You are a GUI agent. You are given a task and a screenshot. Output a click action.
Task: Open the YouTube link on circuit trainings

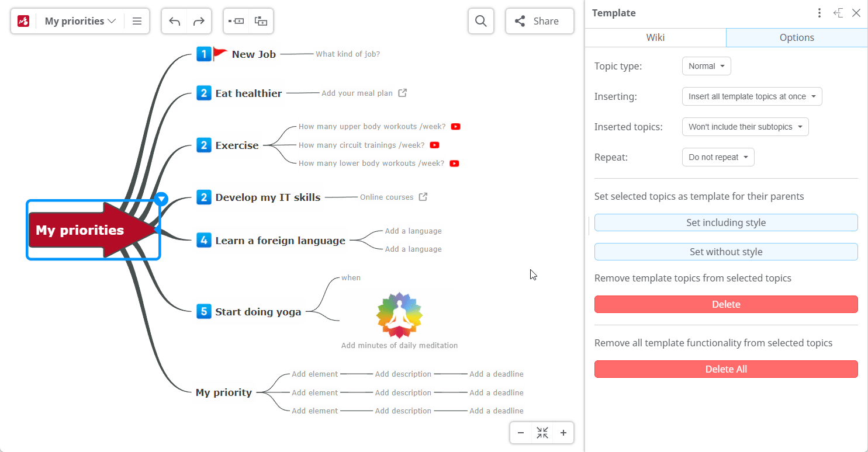(x=434, y=145)
